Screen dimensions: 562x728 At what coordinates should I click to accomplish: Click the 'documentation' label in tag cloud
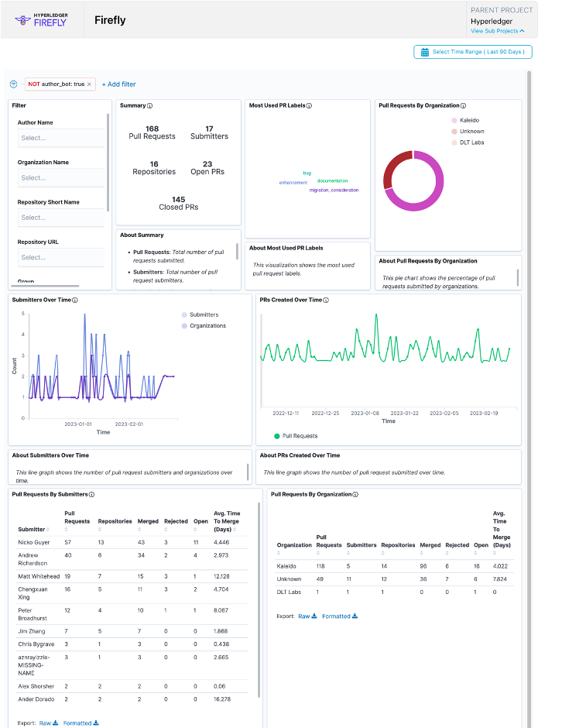point(332,180)
